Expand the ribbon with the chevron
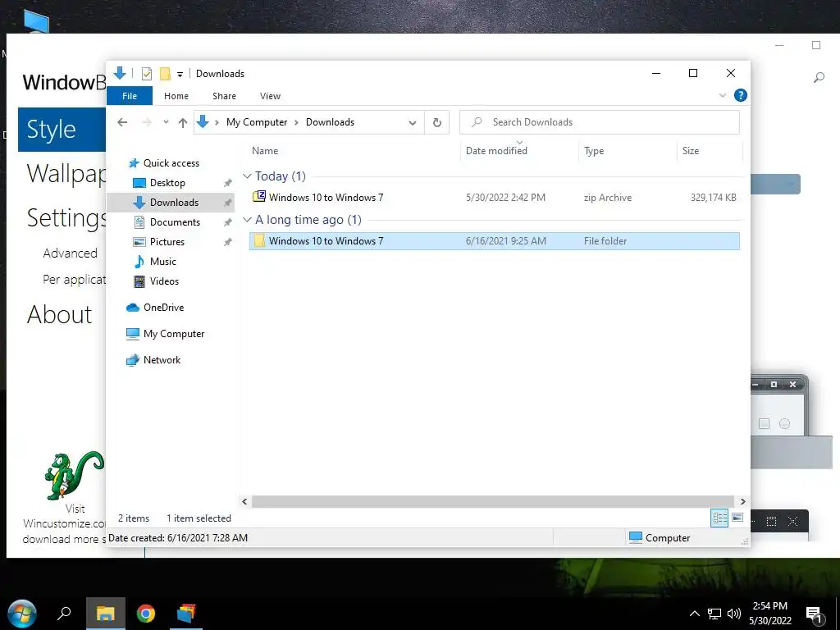840x630 pixels. tap(723, 95)
